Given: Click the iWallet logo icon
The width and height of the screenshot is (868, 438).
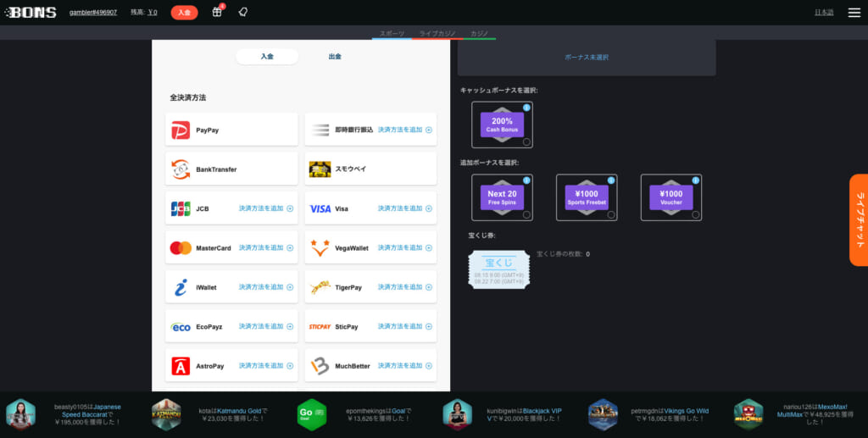Looking at the screenshot, I should 181,287.
